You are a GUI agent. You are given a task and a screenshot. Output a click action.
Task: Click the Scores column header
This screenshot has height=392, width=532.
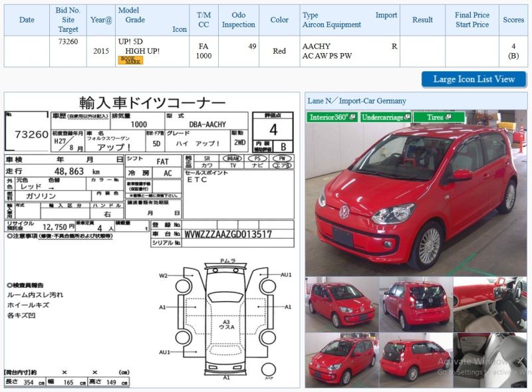(x=513, y=20)
